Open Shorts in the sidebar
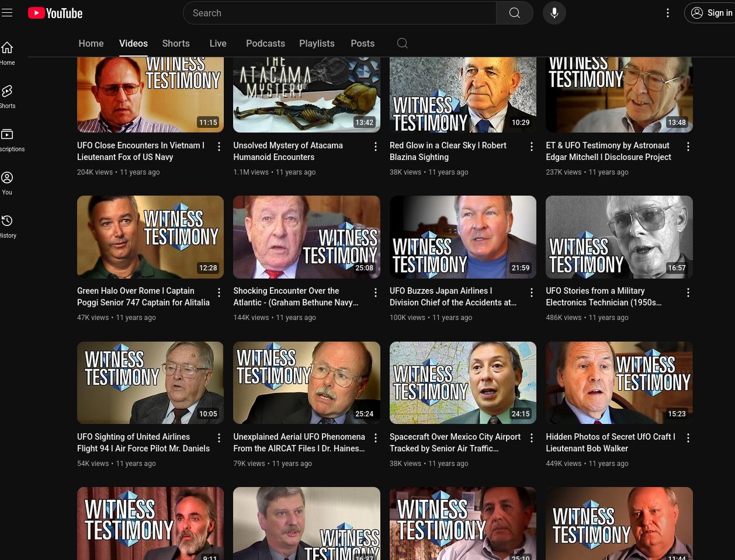 [7, 96]
